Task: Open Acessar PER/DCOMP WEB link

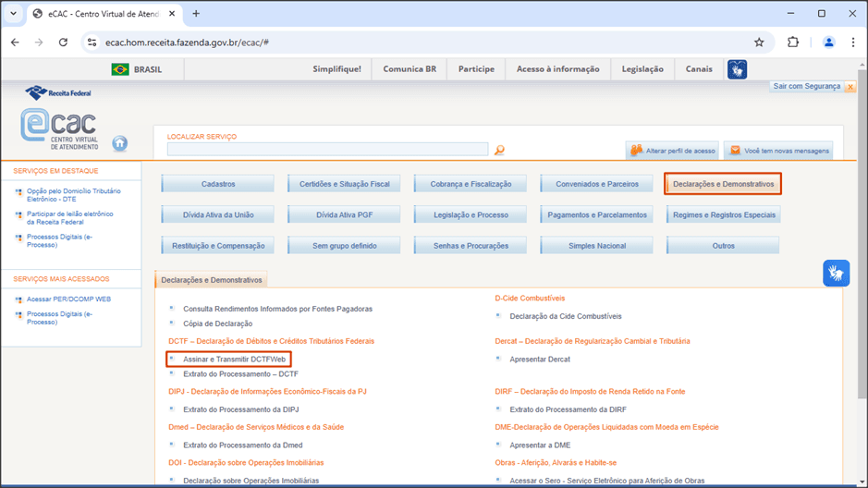Action: tap(68, 299)
